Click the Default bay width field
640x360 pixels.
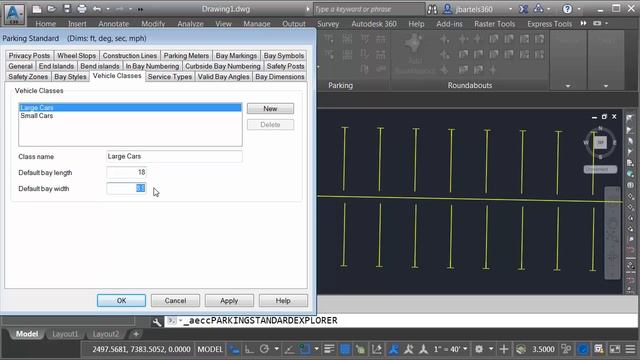126,189
